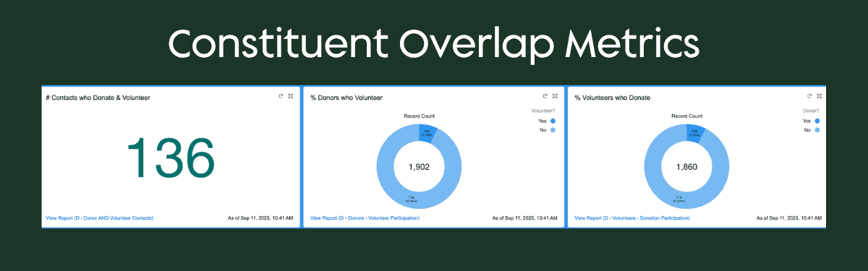Click the 'Volunteer?' legend heading
The height and width of the screenshot is (271, 868).
click(x=543, y=111)
